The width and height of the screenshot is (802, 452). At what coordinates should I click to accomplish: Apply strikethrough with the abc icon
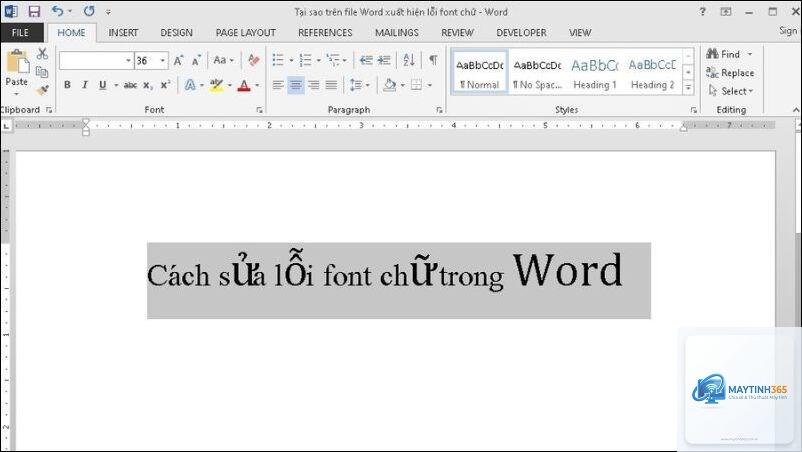click(x=130, y=85)
